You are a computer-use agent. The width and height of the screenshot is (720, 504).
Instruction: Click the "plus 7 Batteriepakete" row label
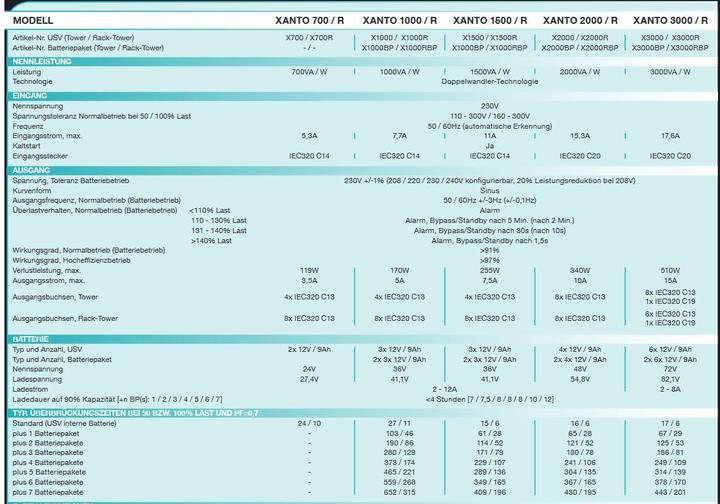tap(48, 492)
